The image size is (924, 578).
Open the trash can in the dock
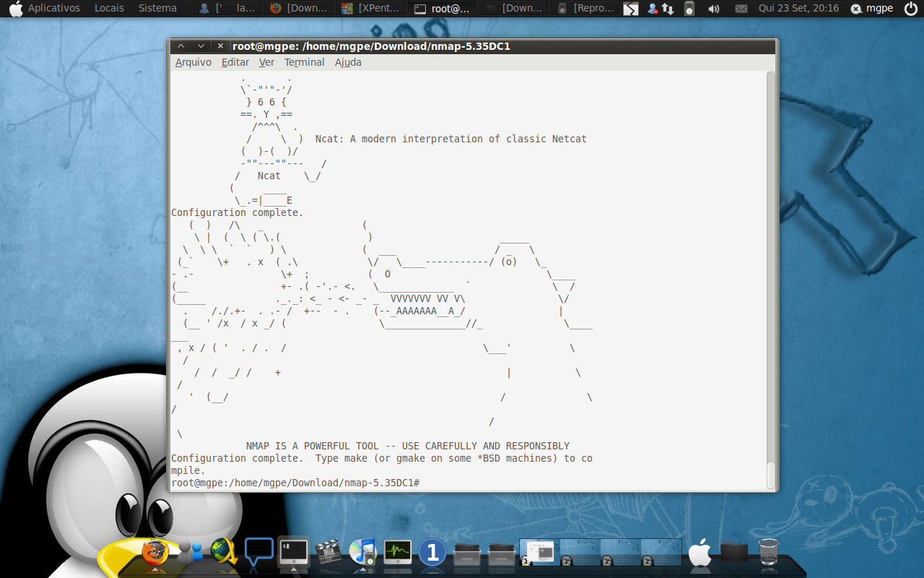pos(769,553)
